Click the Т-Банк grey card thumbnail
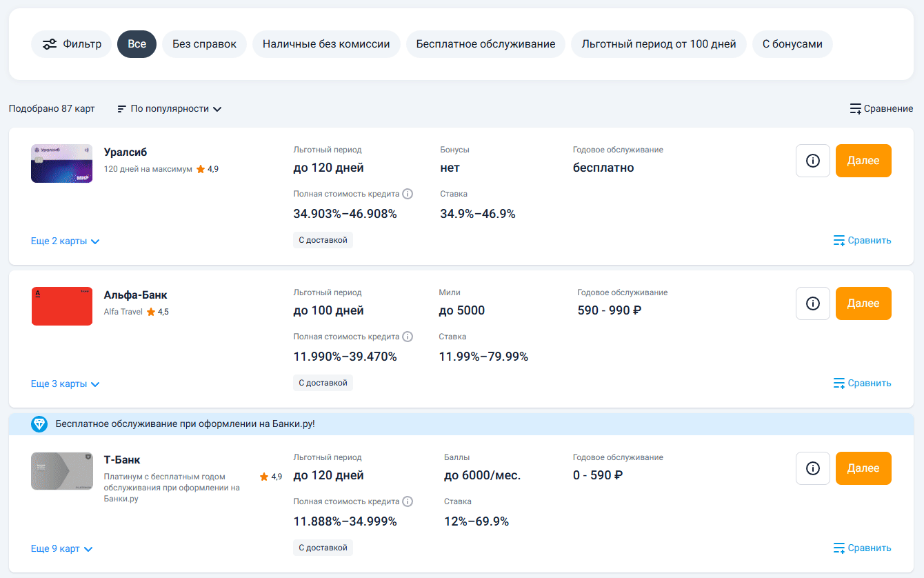924x578 pixels. [61, 471]
